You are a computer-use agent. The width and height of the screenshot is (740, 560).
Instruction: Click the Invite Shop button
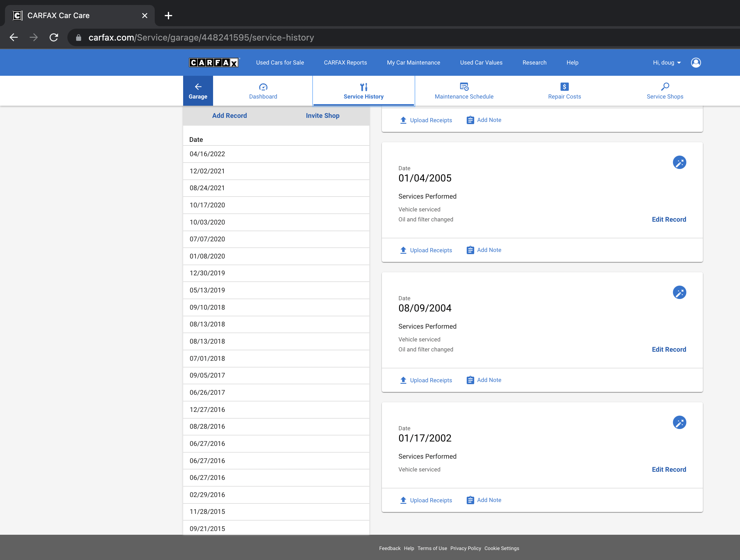pos(323,116)
